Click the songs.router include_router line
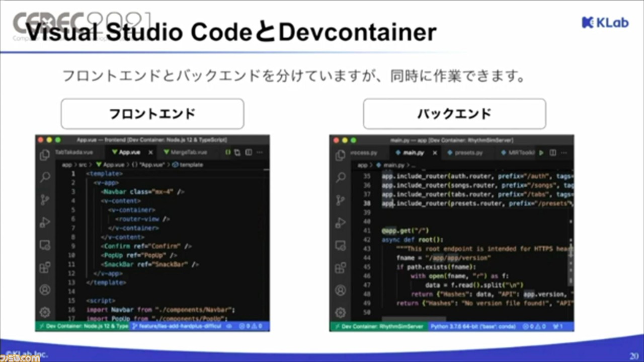 coord(477,185)
